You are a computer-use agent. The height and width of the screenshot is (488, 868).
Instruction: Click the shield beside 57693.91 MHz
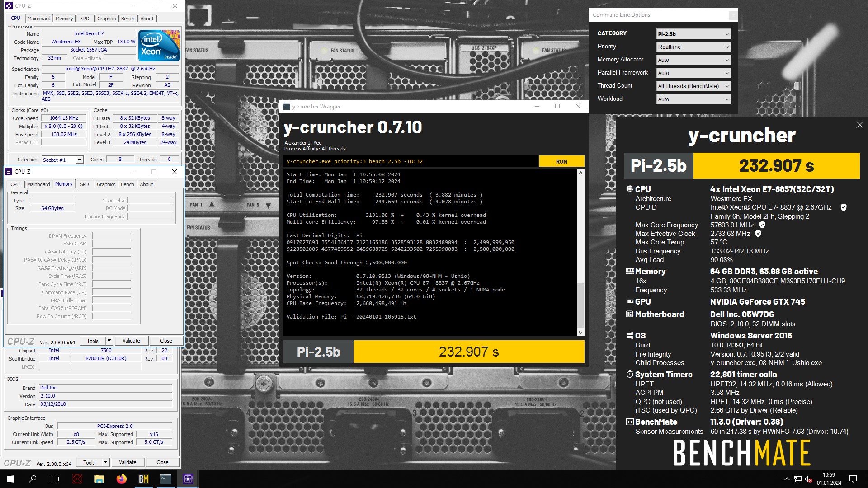point(762,225)
